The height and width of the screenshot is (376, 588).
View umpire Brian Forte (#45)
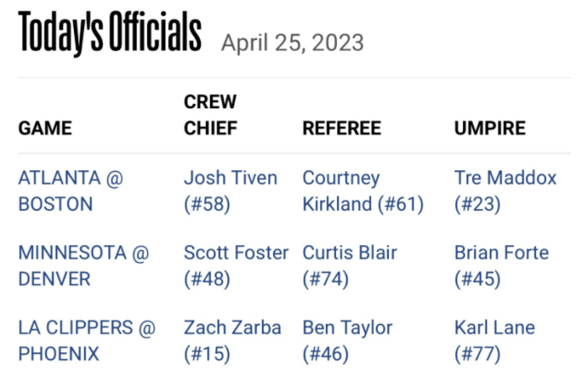501,265
